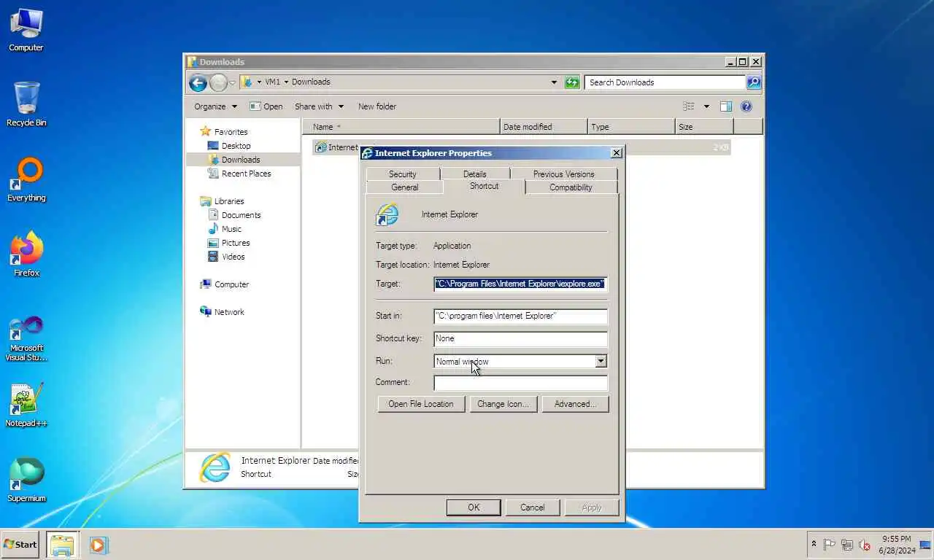Click the Start button

(20, 545)
